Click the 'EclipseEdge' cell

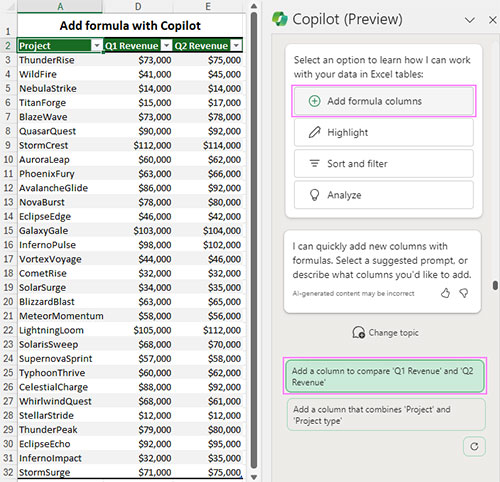point(60,216)
